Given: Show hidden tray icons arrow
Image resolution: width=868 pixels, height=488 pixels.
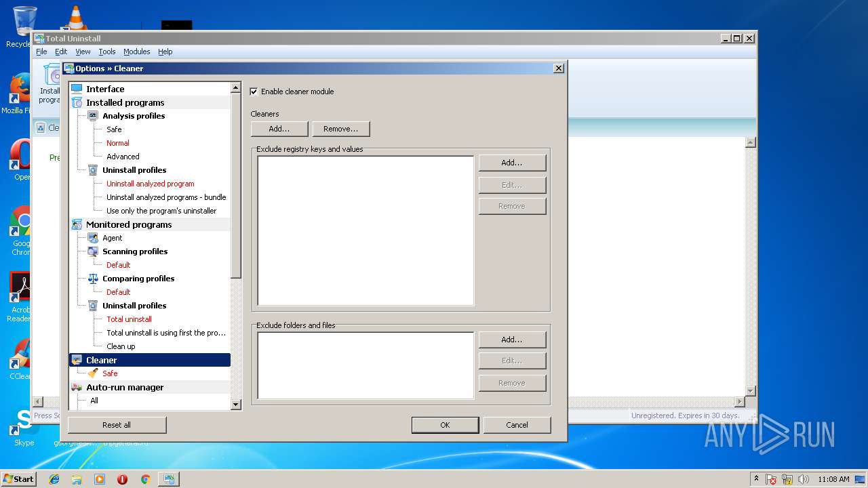Looking at the screenshot, I should [756, 479].
